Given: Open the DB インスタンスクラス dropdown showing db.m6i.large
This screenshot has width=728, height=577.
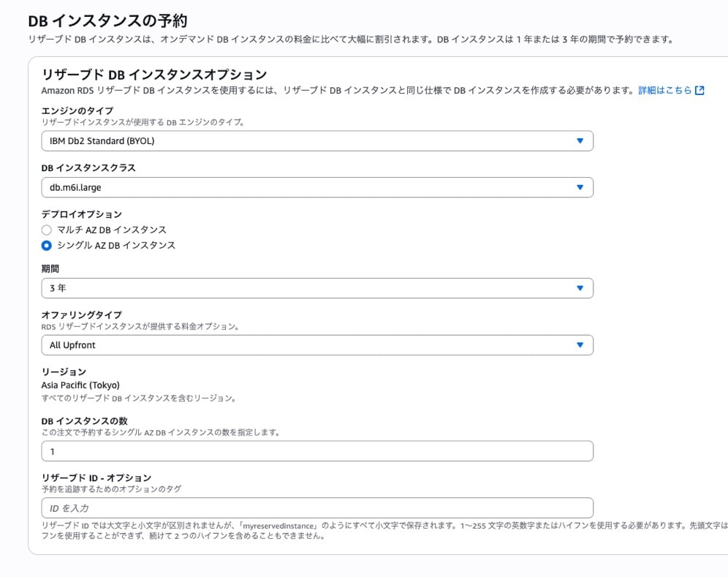Looking at the screenshot, I should click(x=317, y=187).
